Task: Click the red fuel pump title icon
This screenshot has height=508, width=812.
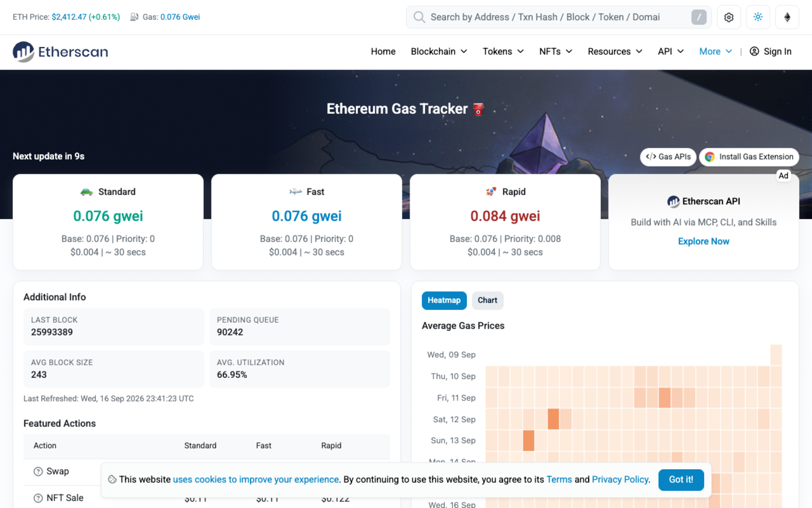Action: (478, 109)
